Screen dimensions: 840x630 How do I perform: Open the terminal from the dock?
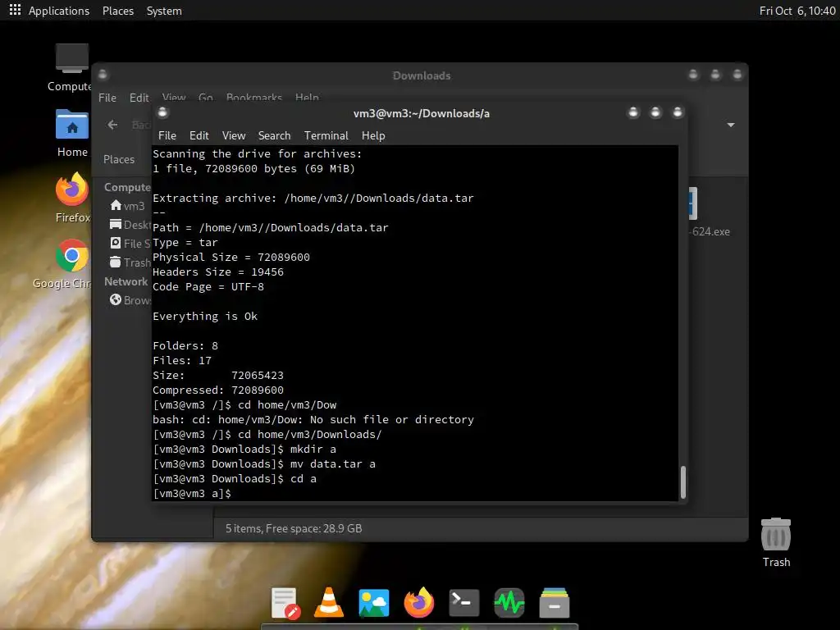pos(464,603)
